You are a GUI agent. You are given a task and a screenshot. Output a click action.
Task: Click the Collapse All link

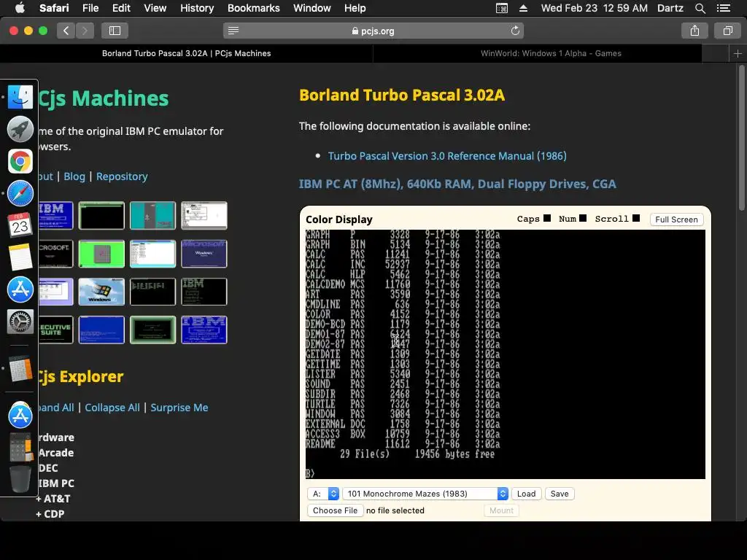112,408
